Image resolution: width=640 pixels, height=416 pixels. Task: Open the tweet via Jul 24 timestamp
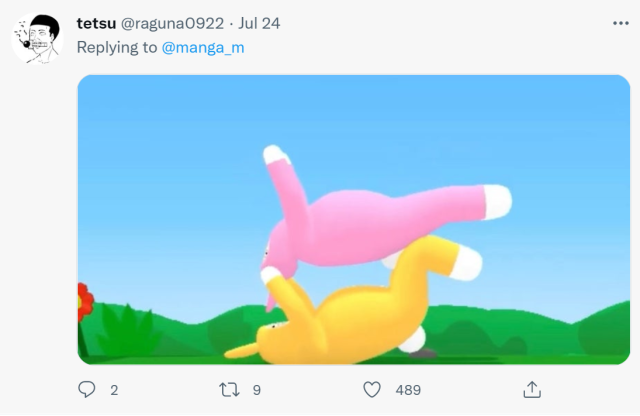(260, 23)
